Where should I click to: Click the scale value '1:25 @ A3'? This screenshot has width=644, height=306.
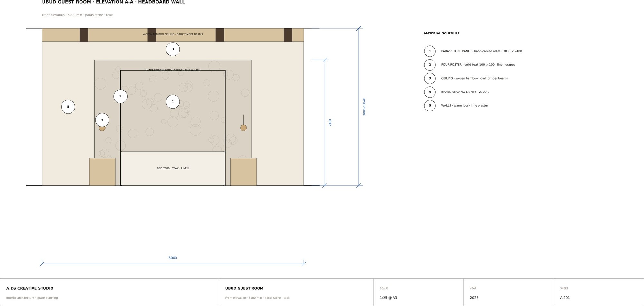click(x=388, y=298)
